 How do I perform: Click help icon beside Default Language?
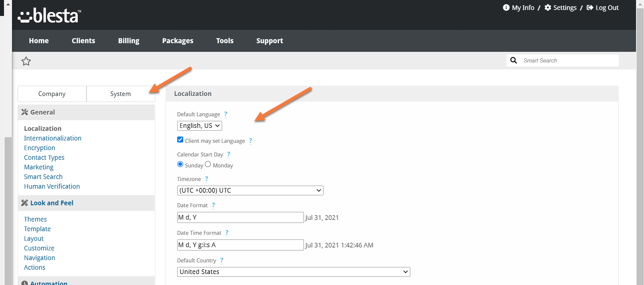(x=225, y=114)
